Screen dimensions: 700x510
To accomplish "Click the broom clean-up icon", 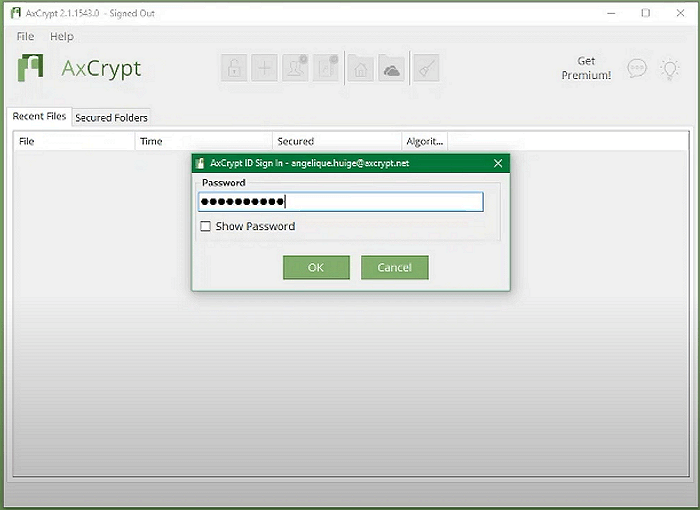I will coord(425,68).
